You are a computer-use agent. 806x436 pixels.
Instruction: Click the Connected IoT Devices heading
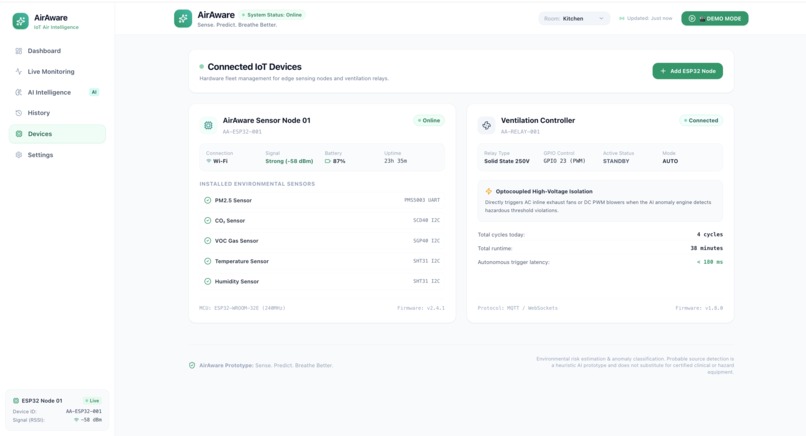tap(254, 67)
